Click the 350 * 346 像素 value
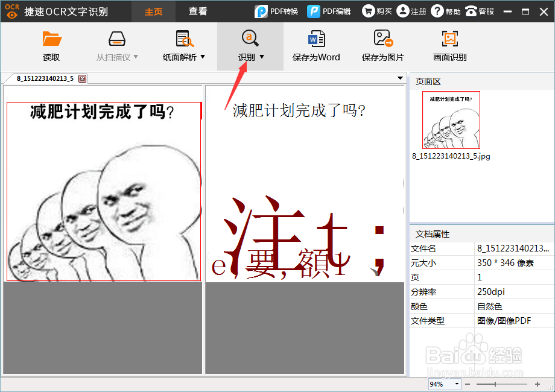 (x=506, y=263)
